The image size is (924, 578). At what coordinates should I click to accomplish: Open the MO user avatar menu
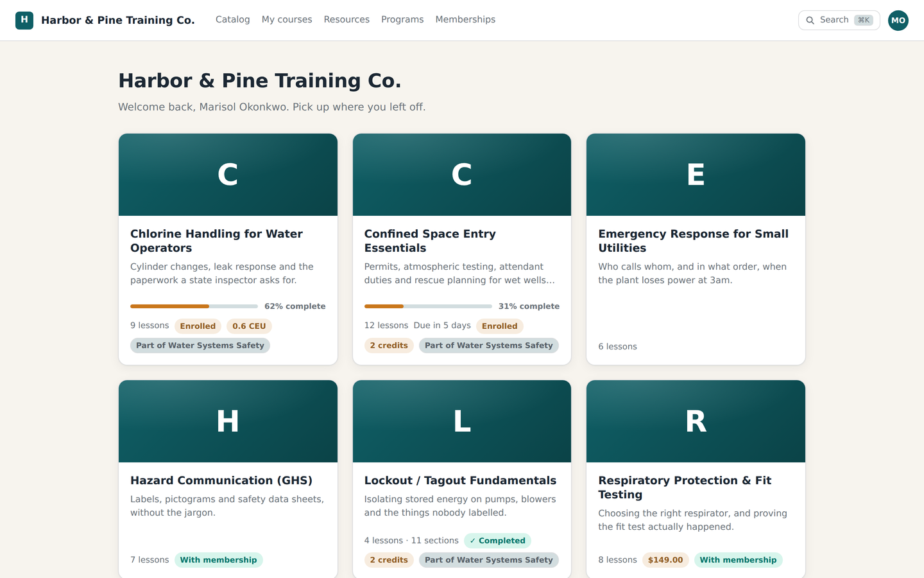(x=898, y=21)
